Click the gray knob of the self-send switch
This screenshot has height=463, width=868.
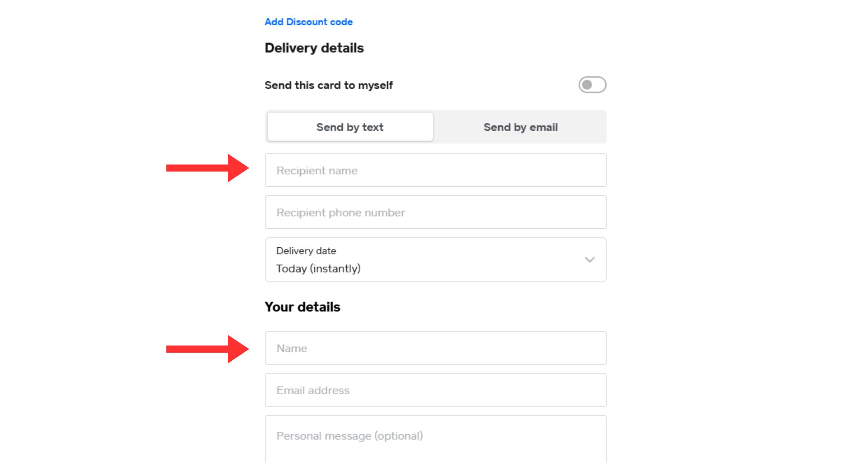click(587, 85)
